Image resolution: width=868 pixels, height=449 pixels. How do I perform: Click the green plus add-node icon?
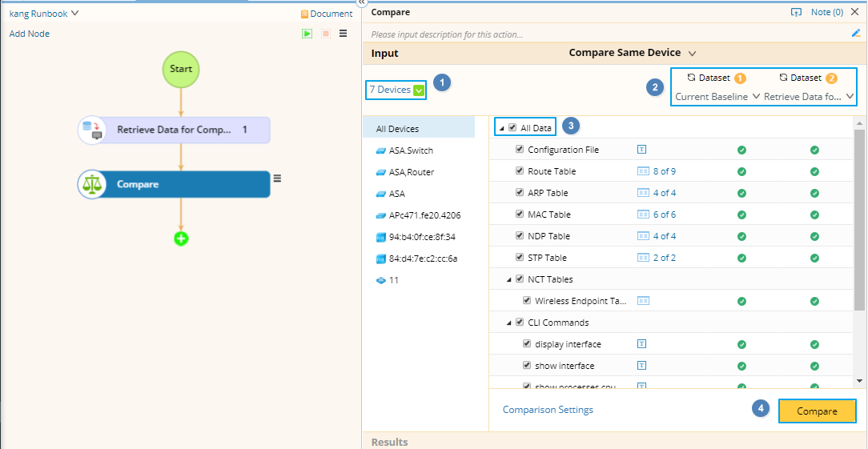coord(182,239)
